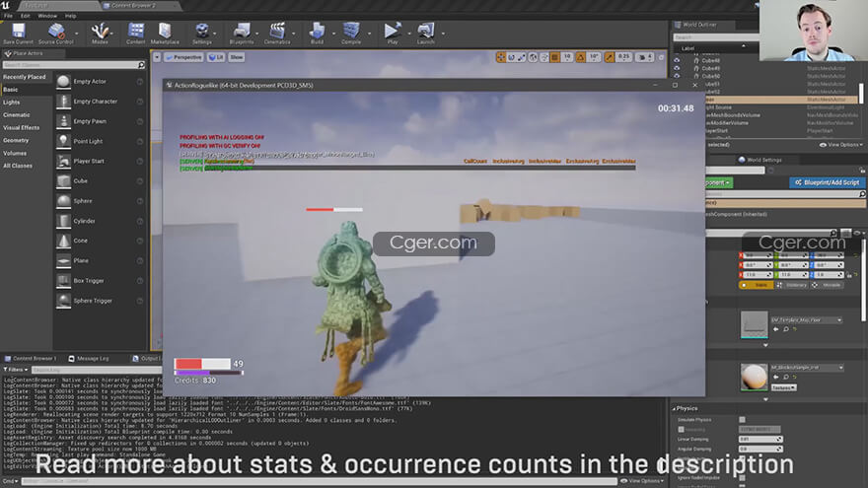Click the Blueprint/Add Script button
Viewport: 868px width, 488px height.
(x=827, y=182)
